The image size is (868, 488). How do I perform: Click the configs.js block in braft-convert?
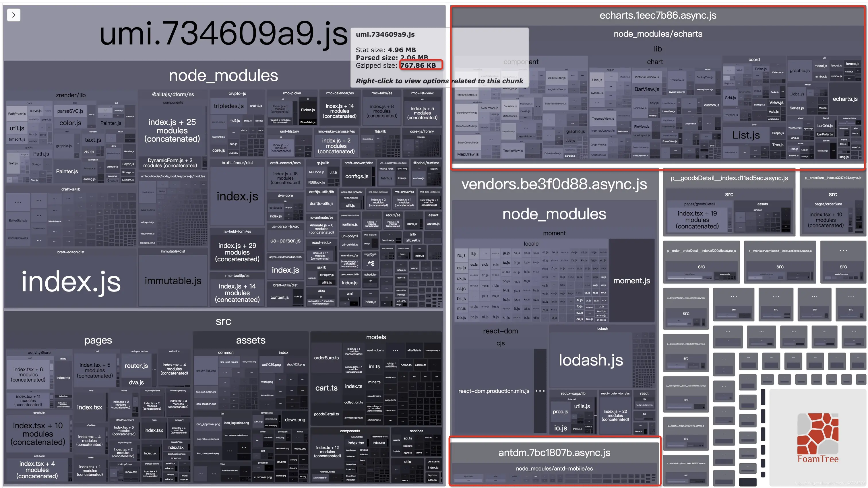tap(356, 176)
